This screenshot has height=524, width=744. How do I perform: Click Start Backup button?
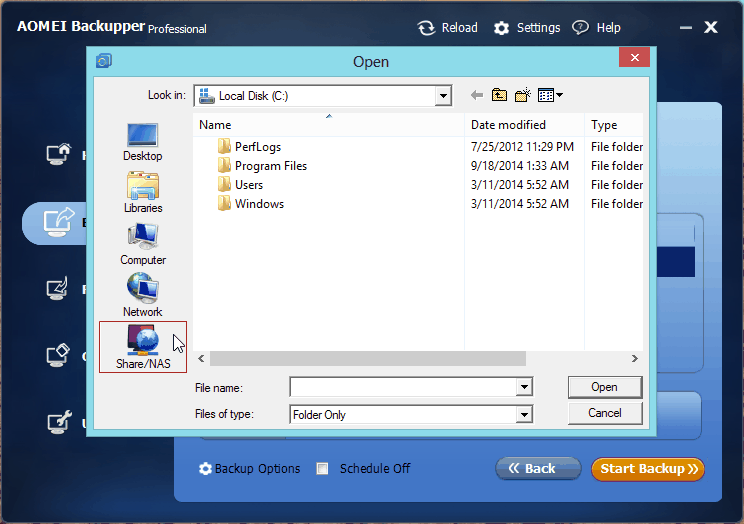(648, 469)
